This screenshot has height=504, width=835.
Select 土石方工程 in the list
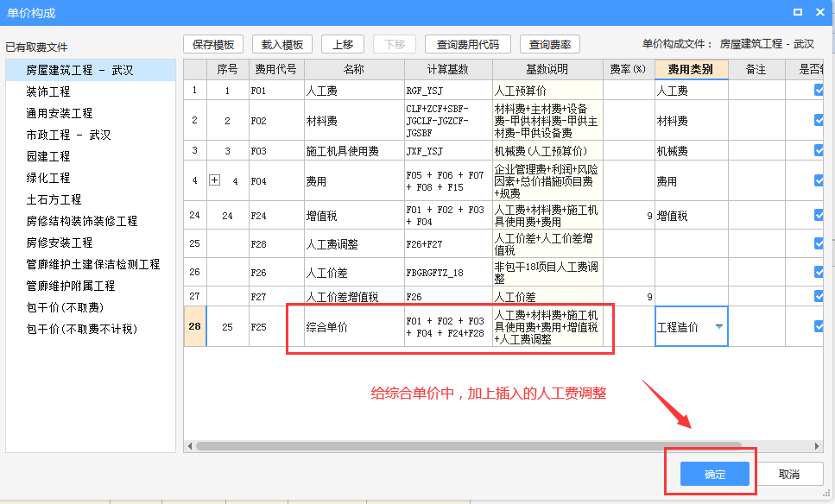click(x=91, y=199)
